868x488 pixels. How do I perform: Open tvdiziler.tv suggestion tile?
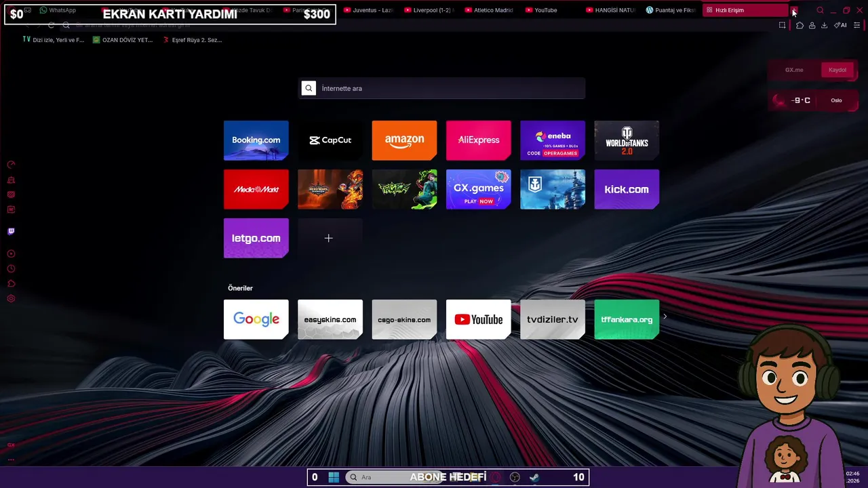[553, 319]
